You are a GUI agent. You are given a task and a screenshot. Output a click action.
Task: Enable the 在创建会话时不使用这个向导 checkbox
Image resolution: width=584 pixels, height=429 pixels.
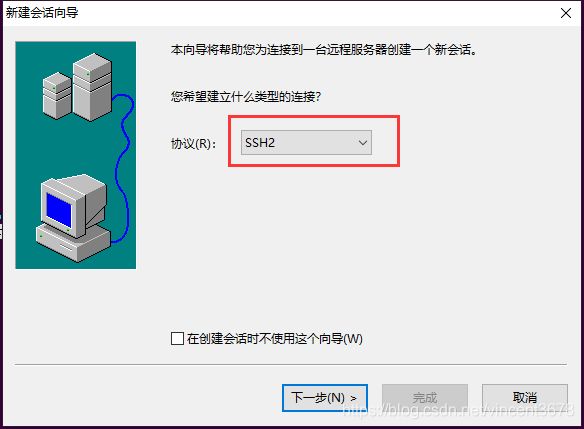(177, 339)
